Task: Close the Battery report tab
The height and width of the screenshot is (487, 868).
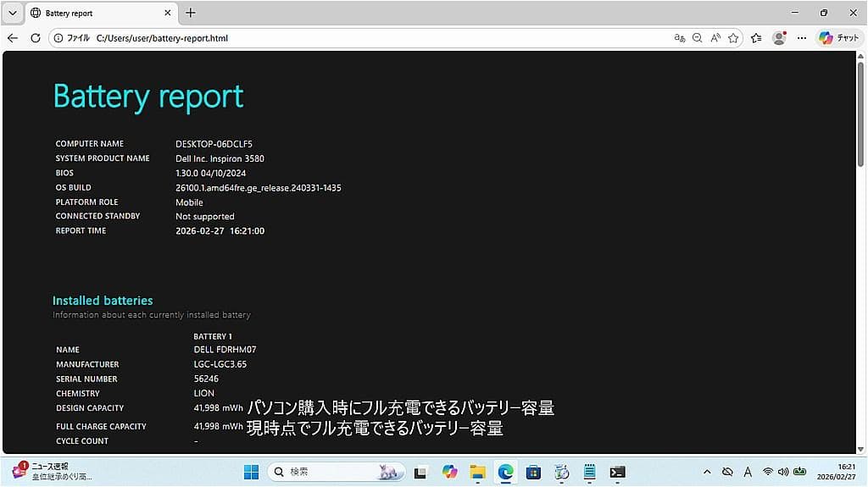Action: point(168,13)
